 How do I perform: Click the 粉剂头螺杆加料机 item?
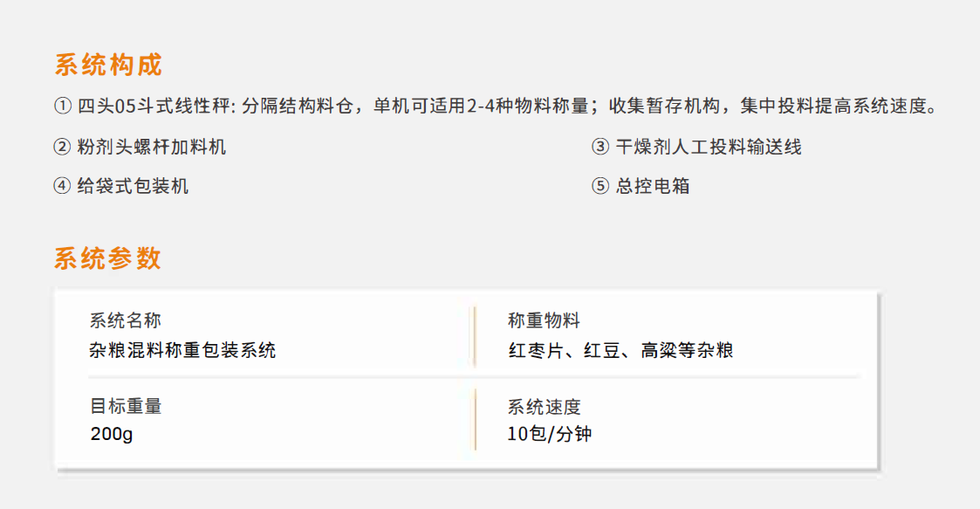(151, 147)
